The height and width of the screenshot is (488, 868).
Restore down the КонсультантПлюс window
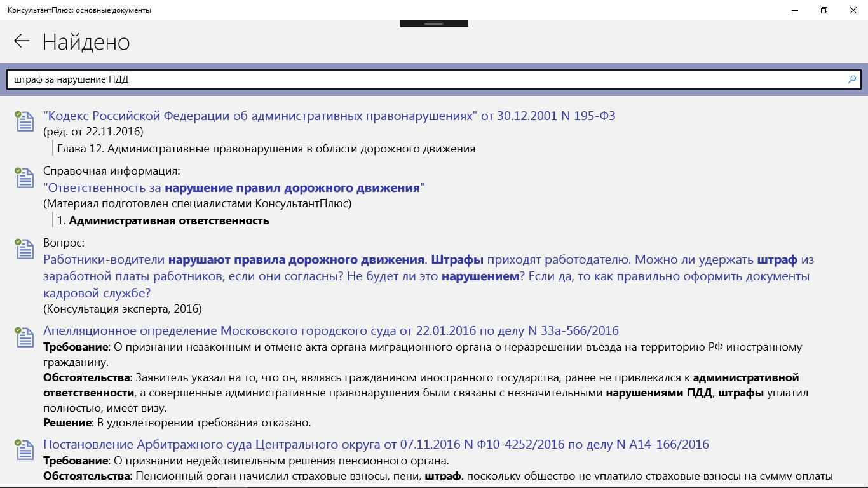[x=824, y=10]
